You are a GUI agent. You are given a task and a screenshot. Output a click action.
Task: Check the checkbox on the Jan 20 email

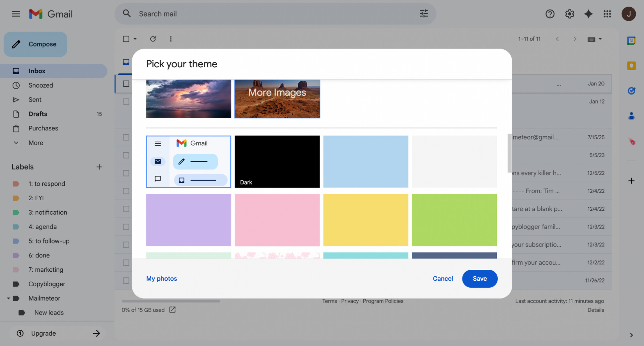[126, 84]
